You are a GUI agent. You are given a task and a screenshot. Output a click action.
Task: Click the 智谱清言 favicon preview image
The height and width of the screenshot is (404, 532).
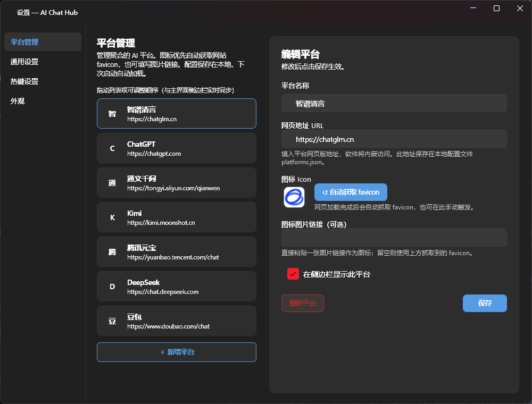point(294,197)
